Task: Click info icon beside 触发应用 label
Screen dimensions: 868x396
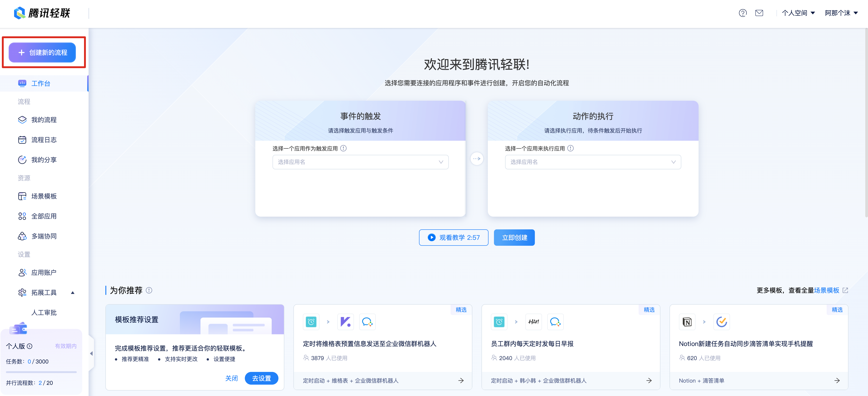Action: click(x=343, y=148)
